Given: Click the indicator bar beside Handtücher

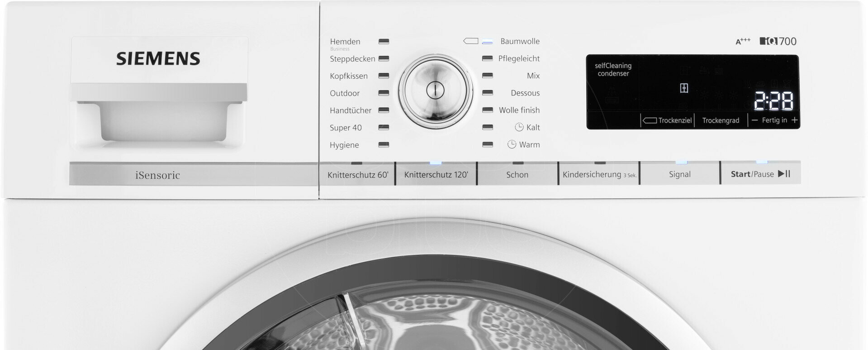Looking at the screenshot, I should click(x=384, y=110).
